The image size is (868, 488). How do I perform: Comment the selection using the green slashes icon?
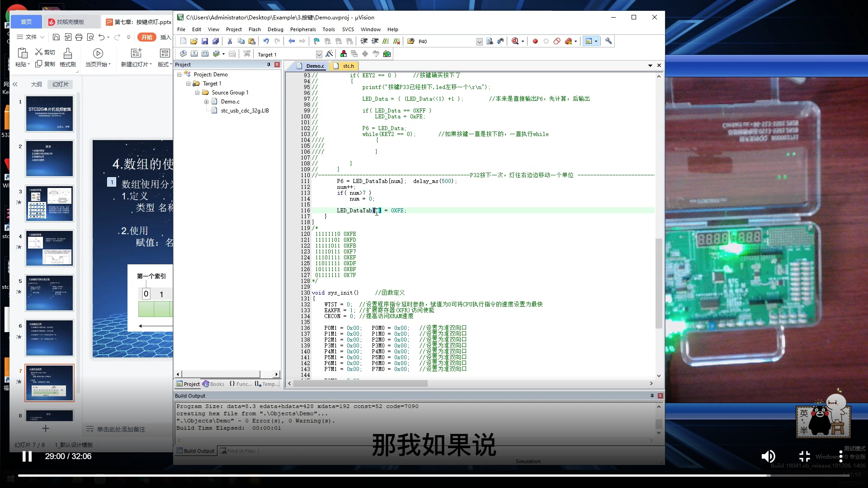(386, 41)
